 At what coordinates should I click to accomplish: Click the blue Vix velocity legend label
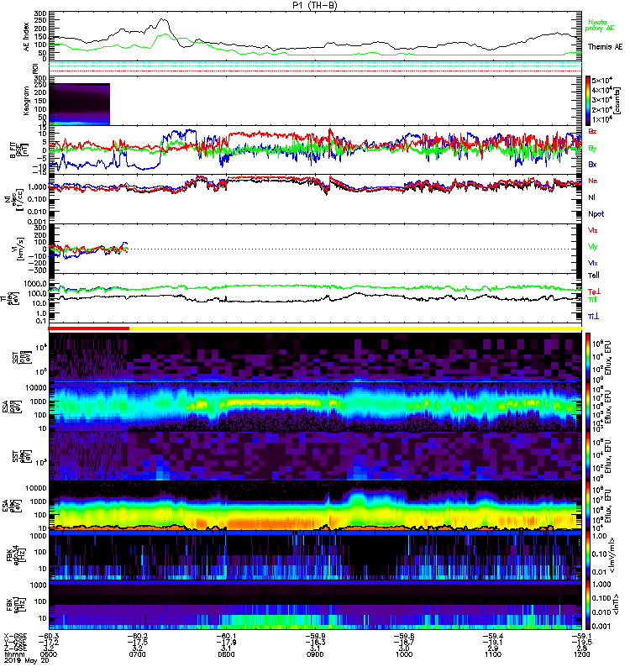pyautogui.click(x=592, y=263)
